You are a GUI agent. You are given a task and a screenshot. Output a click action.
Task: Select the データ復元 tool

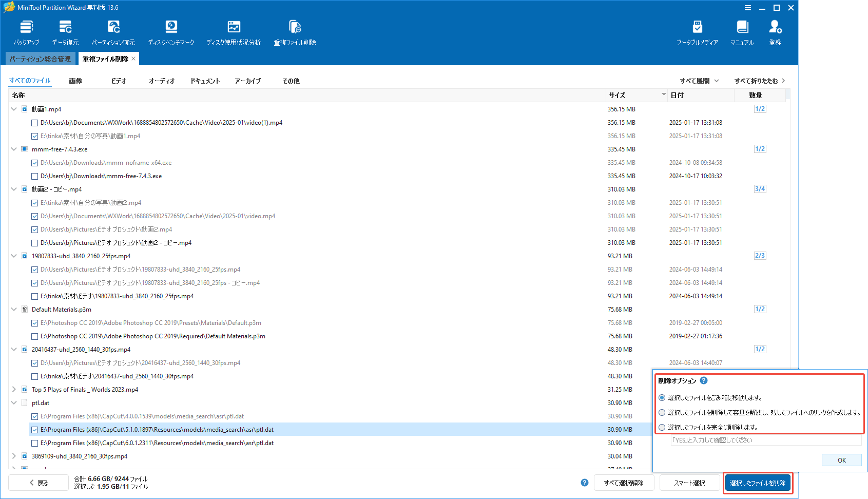[65, 32]
